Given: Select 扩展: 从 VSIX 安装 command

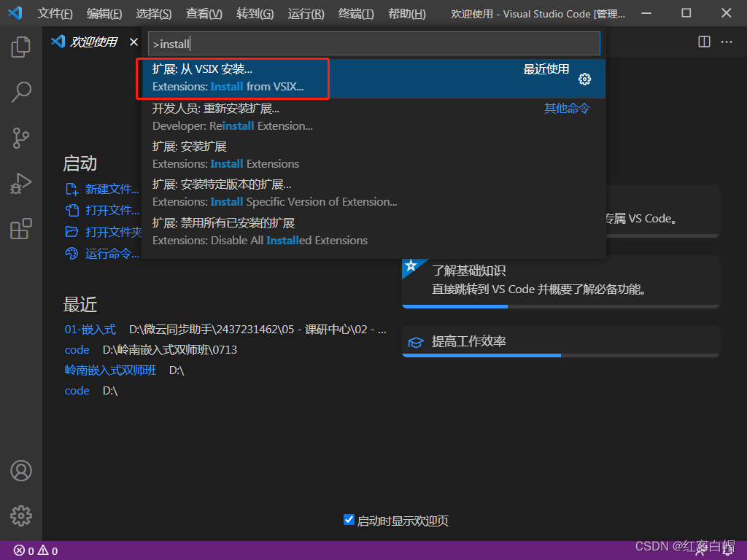Looking at the screenshot, I should (x=374, y=78).
